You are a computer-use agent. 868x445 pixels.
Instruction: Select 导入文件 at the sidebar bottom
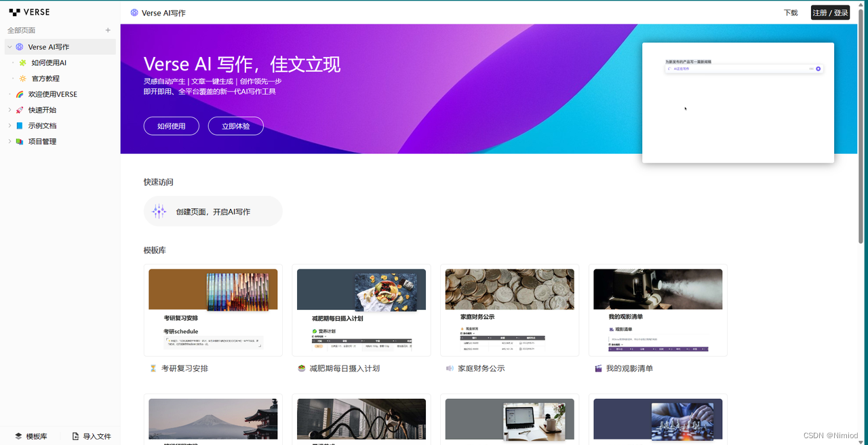tap(92, 436)
